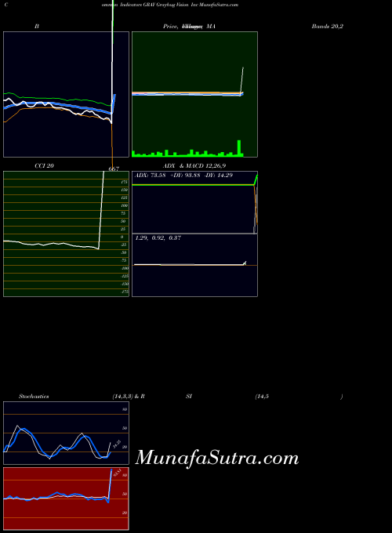Click the Bollinger Bands price chart panel

click(x=67, y=95)
